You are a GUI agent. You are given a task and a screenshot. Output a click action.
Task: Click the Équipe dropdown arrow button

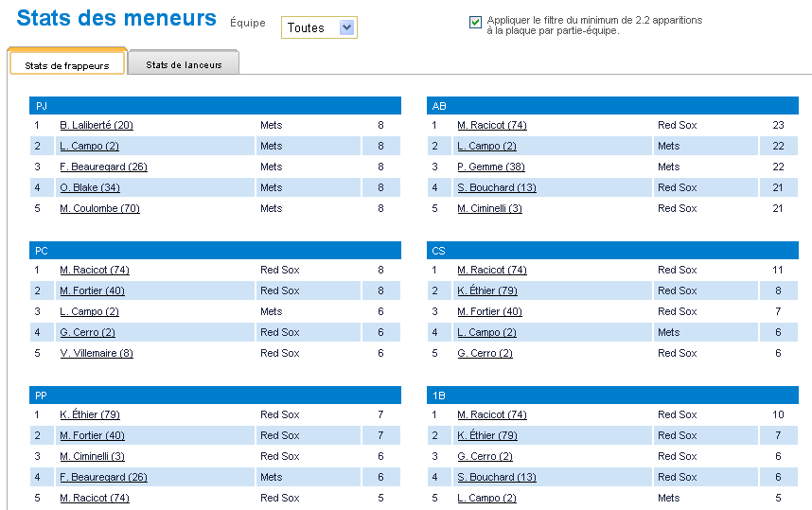point(347,26)
